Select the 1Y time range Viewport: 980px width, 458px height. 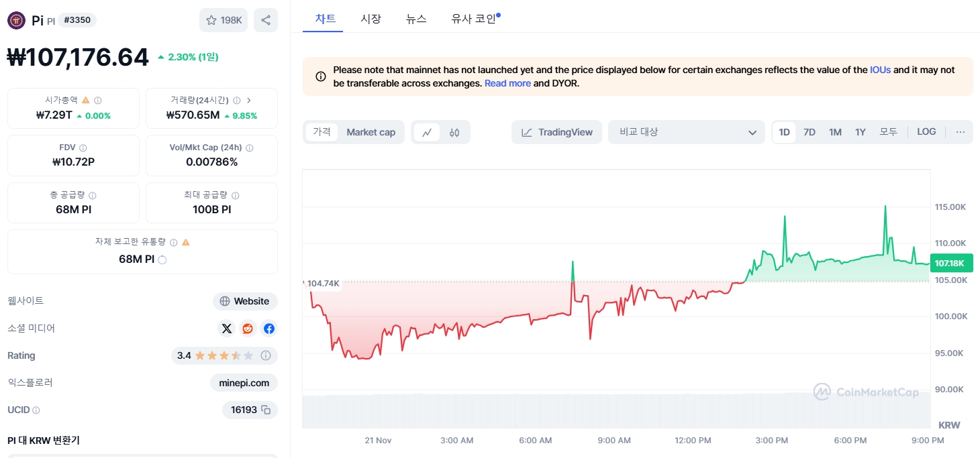[861, 132]
